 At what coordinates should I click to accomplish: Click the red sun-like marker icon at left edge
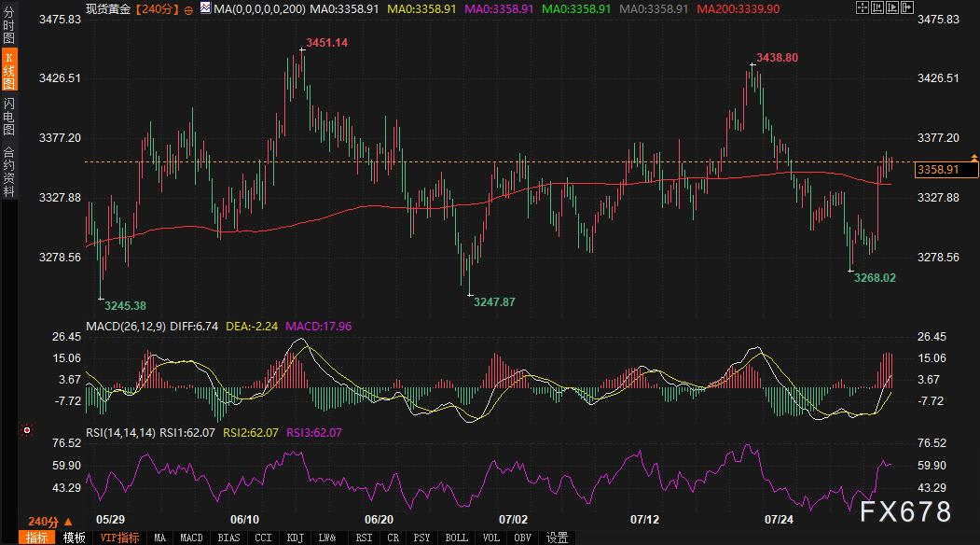click(26, 430)
